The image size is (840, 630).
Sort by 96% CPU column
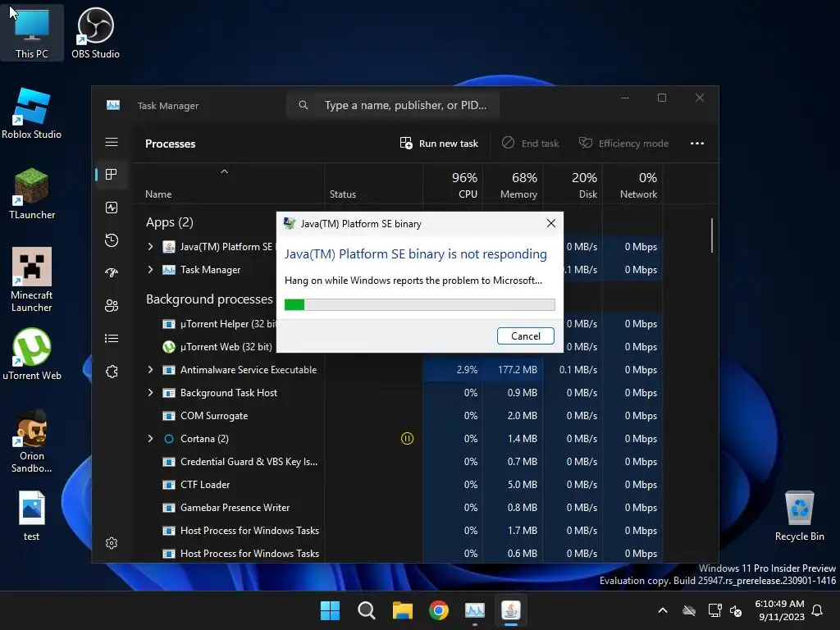[453, 185]
